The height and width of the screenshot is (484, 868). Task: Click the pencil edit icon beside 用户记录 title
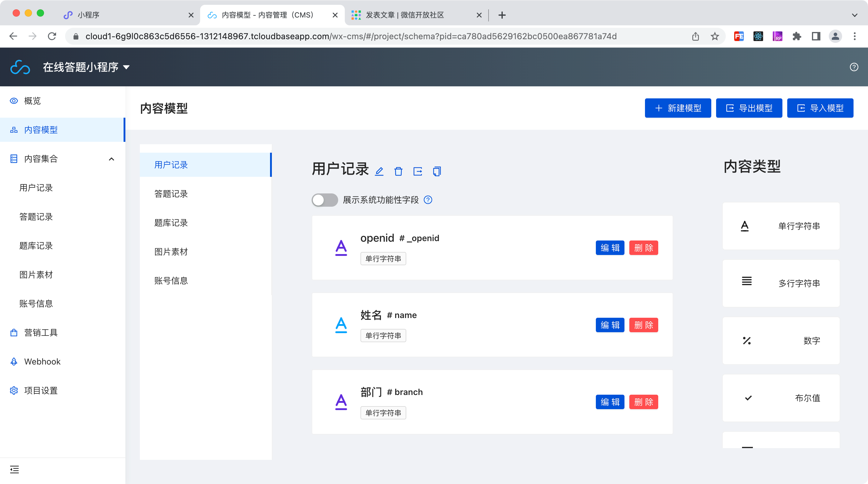tap(379, 171)
